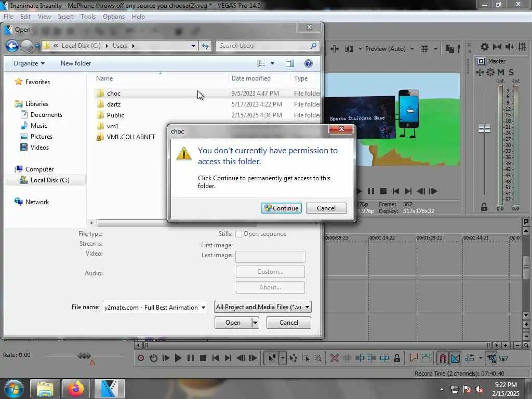Viewport: 532px width, 399px height.
Task: Click Stop in the timeline transport bar
Action: coord(203,358)
